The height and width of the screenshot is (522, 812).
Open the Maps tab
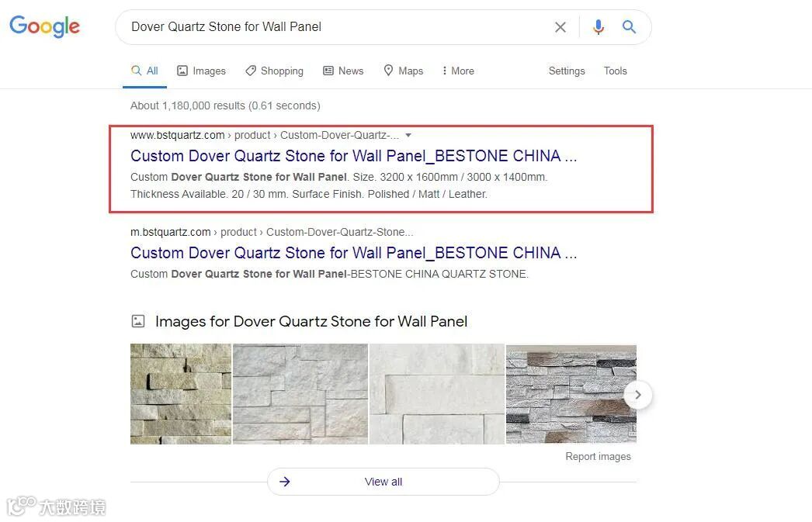point(404,71)
